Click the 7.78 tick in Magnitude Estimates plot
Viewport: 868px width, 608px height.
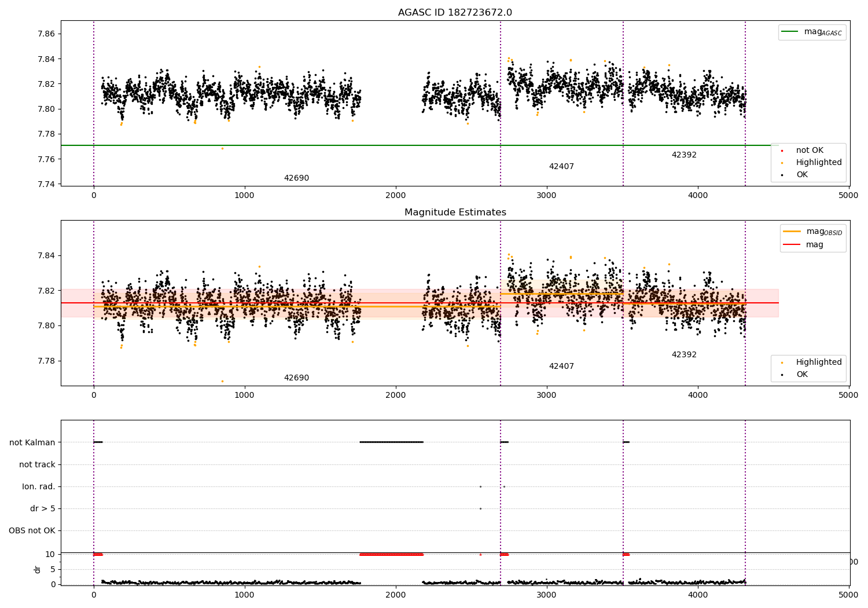[46, 361]
